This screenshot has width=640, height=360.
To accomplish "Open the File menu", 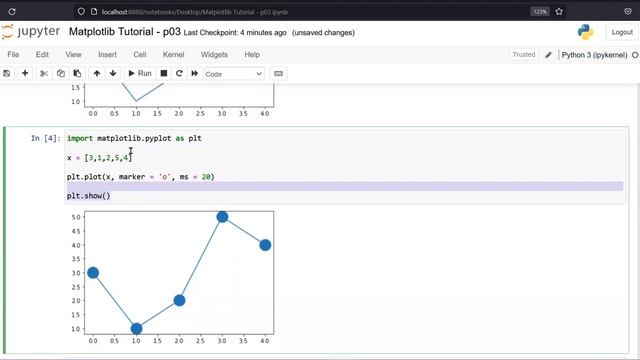I will tap(13, 55).
